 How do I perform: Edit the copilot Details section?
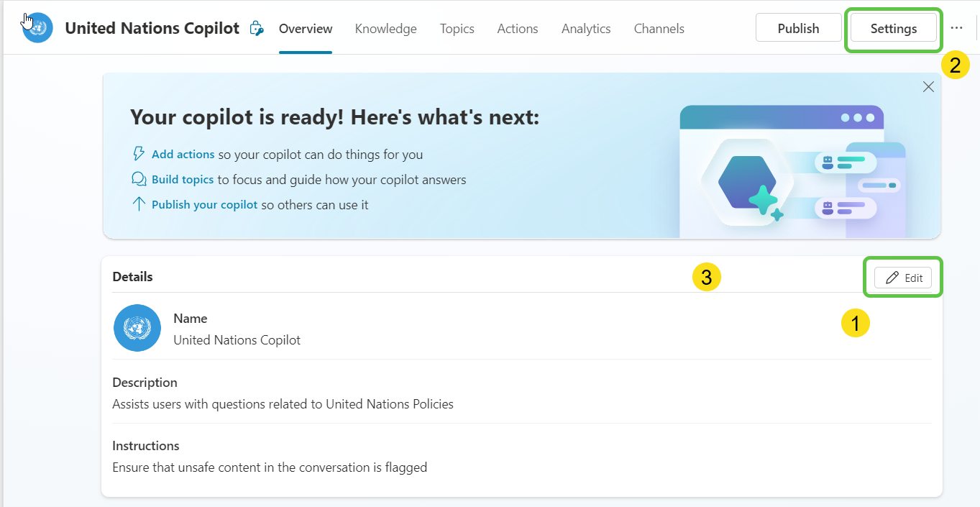coord(903,278)
